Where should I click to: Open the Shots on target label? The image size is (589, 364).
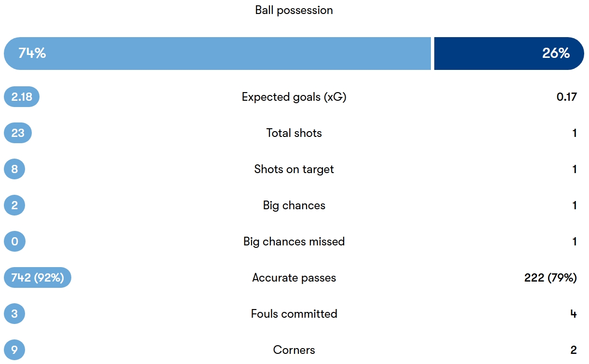pyautogui.click(x=294, y=169)
